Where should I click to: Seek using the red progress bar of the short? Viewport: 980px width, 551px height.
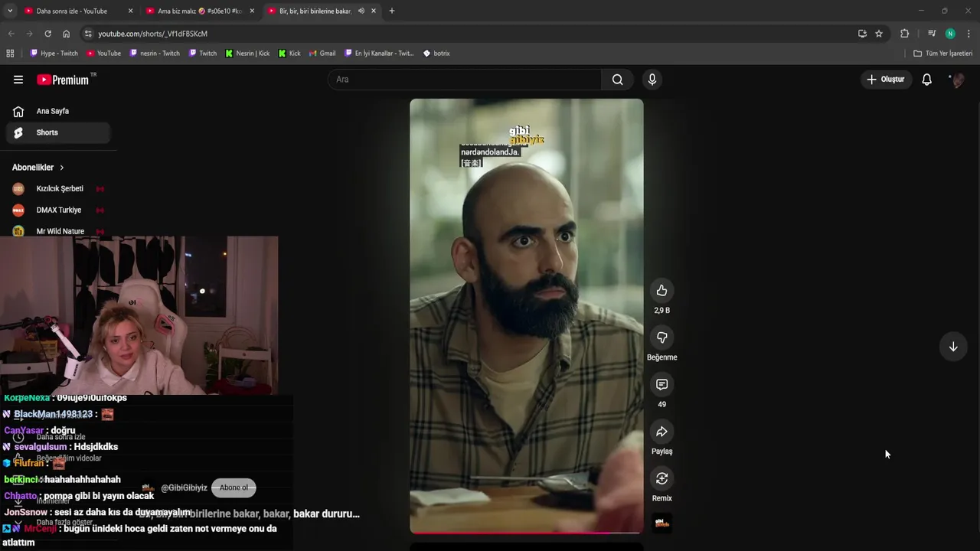coord(527,533)
